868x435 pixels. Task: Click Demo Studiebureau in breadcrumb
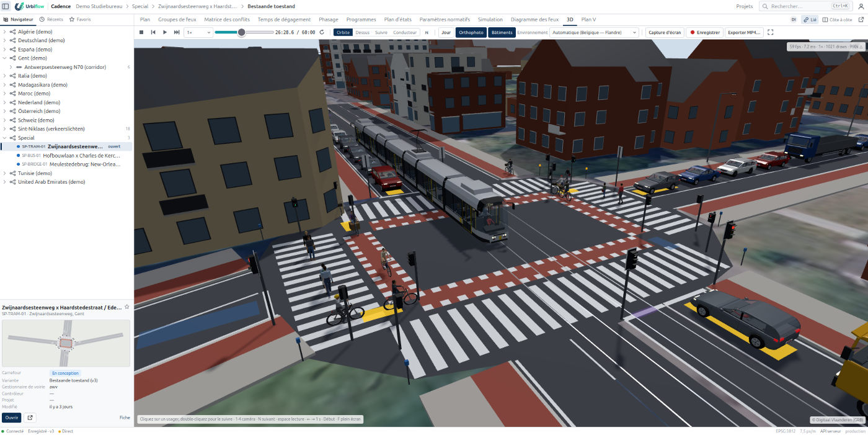point(99,6)
